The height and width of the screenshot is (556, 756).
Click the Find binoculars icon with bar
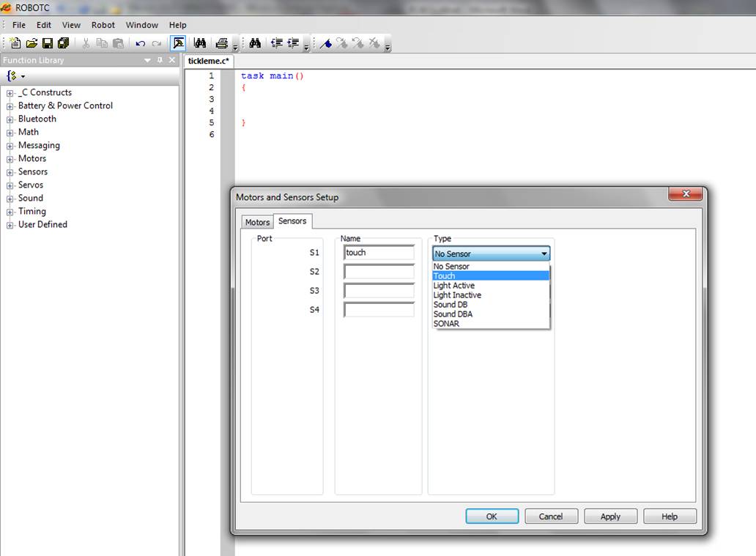pyautogui.click(x=199, y=43)
